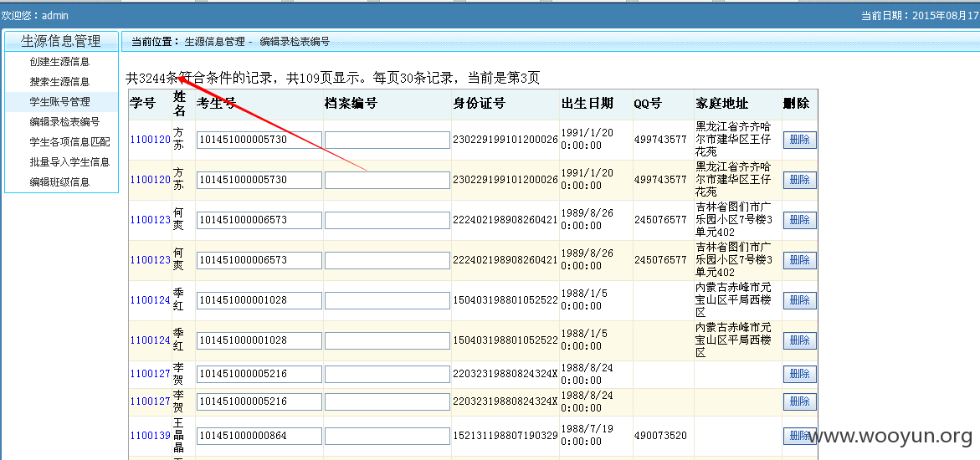Edit 考生号 field 101451000000864 for 王晶晶
The height and width of the screenshot is (460, 980).
[259, 436]
